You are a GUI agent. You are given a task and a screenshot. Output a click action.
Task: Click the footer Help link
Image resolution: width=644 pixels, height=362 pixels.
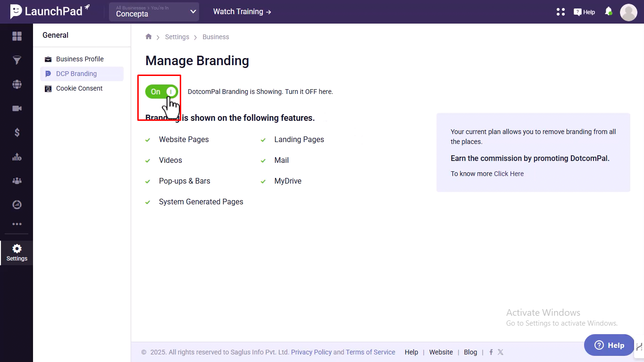pos(411,352)
